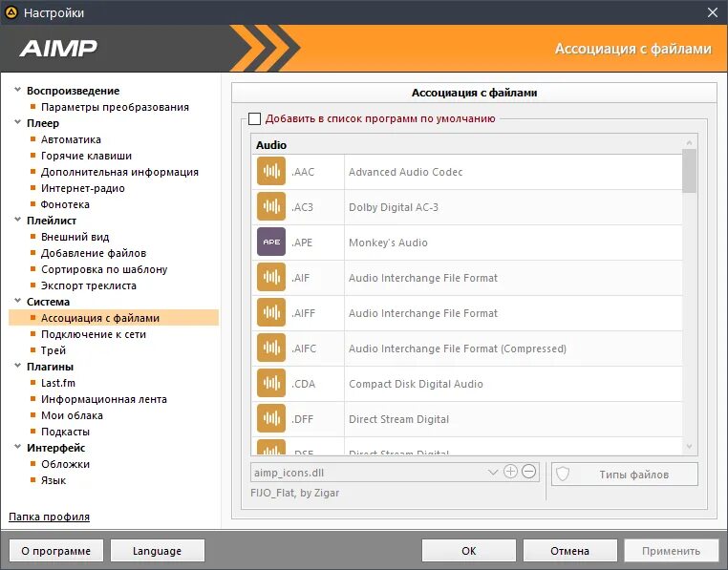The image size is (728, 570).
Task: Open Мои облака plugin settings
Action: (x=72, y=415)
